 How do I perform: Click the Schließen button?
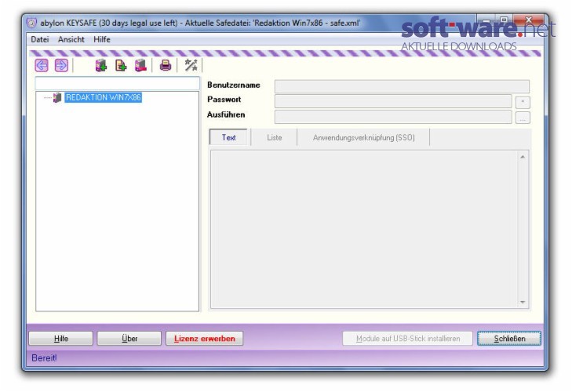[x=509, y=339]
